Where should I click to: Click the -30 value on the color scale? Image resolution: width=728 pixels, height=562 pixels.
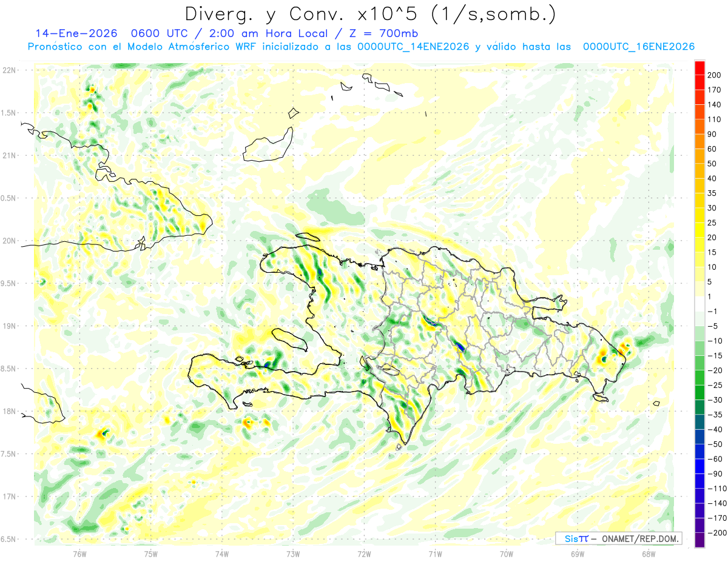click(716, 400)
